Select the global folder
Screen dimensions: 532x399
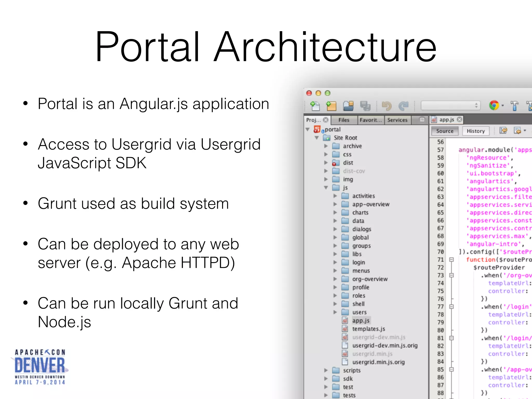click(360, 237)
